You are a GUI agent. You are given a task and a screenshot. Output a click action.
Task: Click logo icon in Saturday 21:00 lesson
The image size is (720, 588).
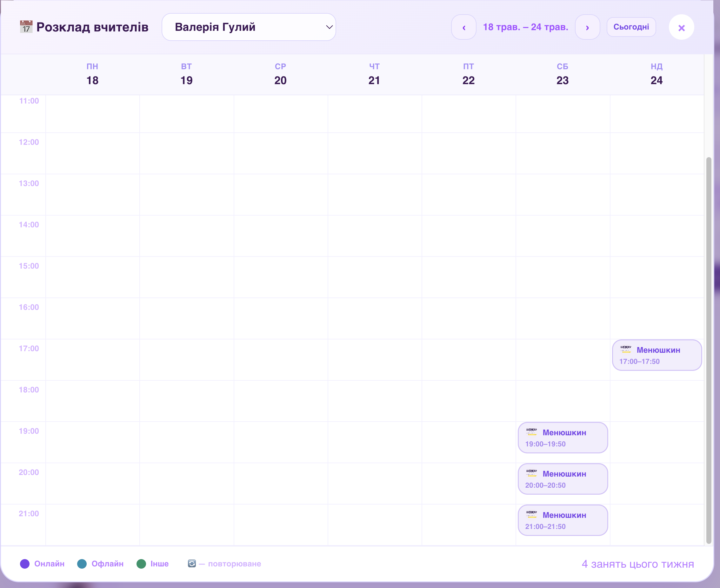pos(532,514)
